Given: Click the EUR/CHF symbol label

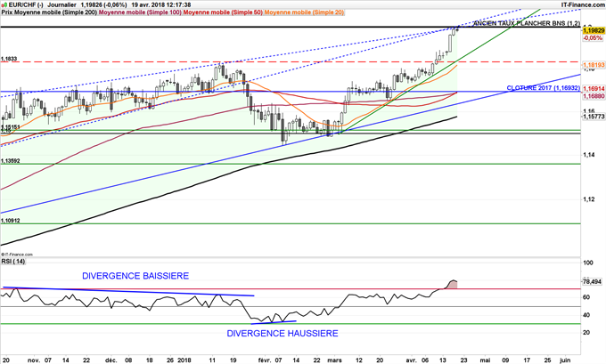Looking at the screenshot, I should (25, 4).
